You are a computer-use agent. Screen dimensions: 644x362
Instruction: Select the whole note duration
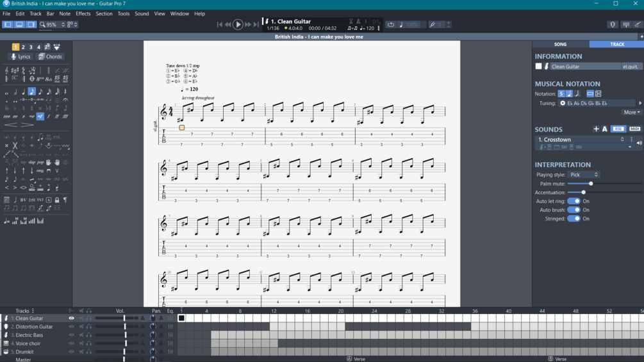pyautogui.click(x=6, y=93)
